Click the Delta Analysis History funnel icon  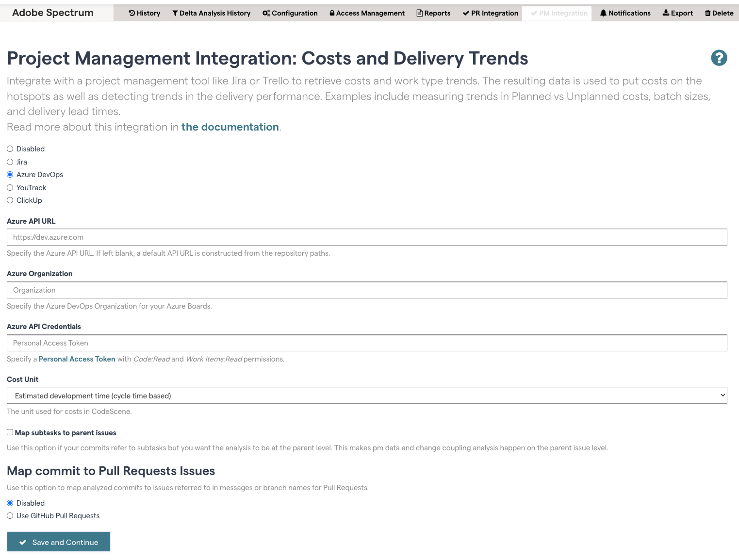175,13
